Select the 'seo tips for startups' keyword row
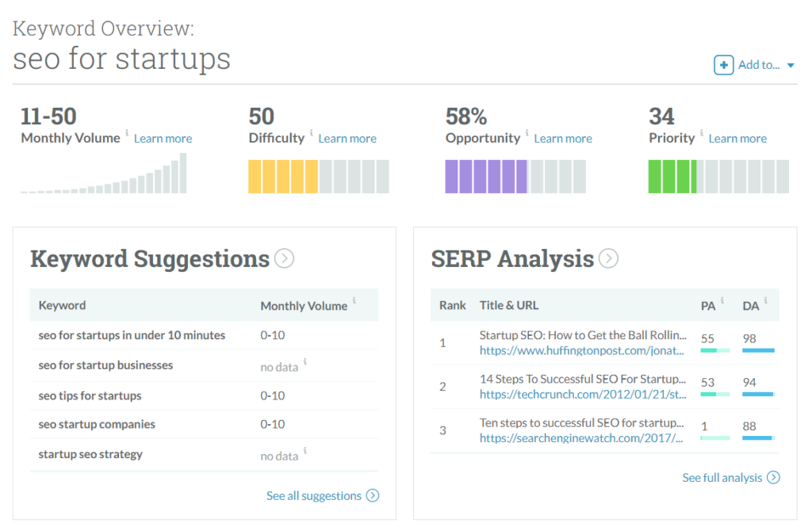This screenshot has height=527, width=812. (90, 395)
